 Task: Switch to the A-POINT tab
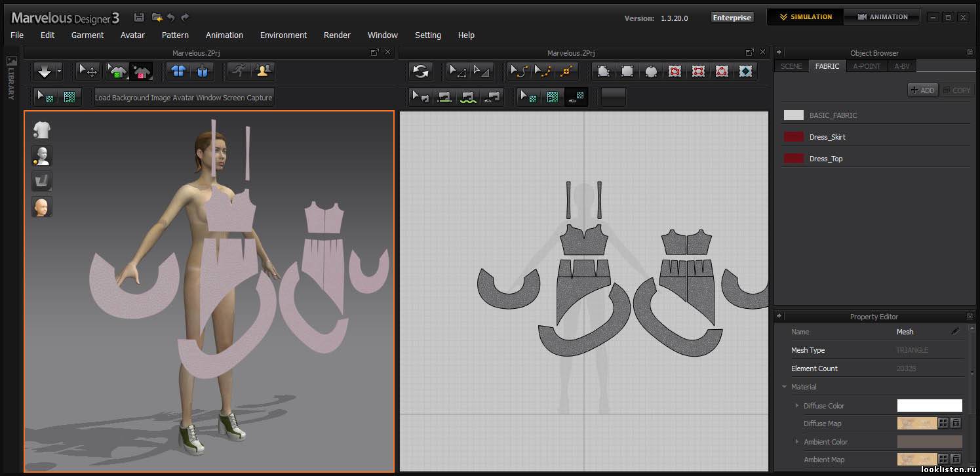(867, 66)
